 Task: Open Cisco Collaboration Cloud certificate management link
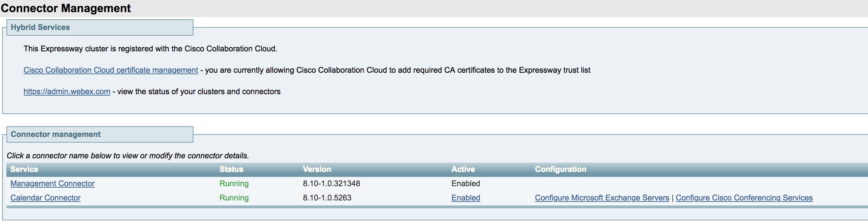click(x=111, y=70)
